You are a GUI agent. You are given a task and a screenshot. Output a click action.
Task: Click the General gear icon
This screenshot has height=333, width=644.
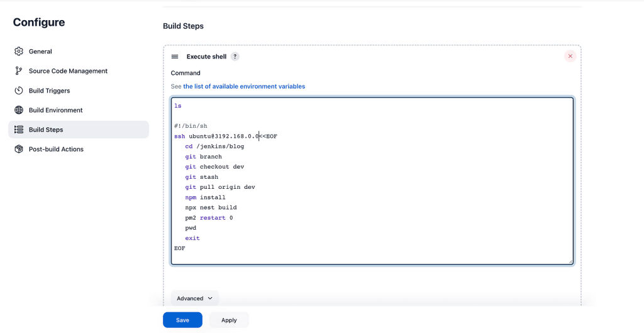click(18, 52)
